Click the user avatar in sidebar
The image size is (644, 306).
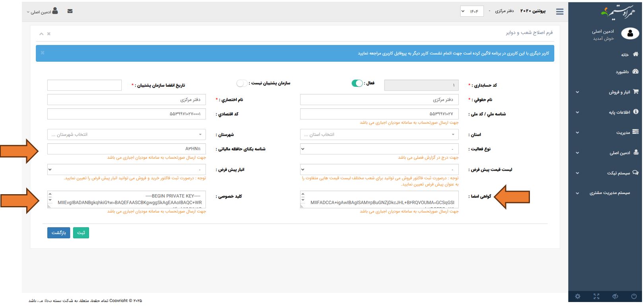(630, 34)
